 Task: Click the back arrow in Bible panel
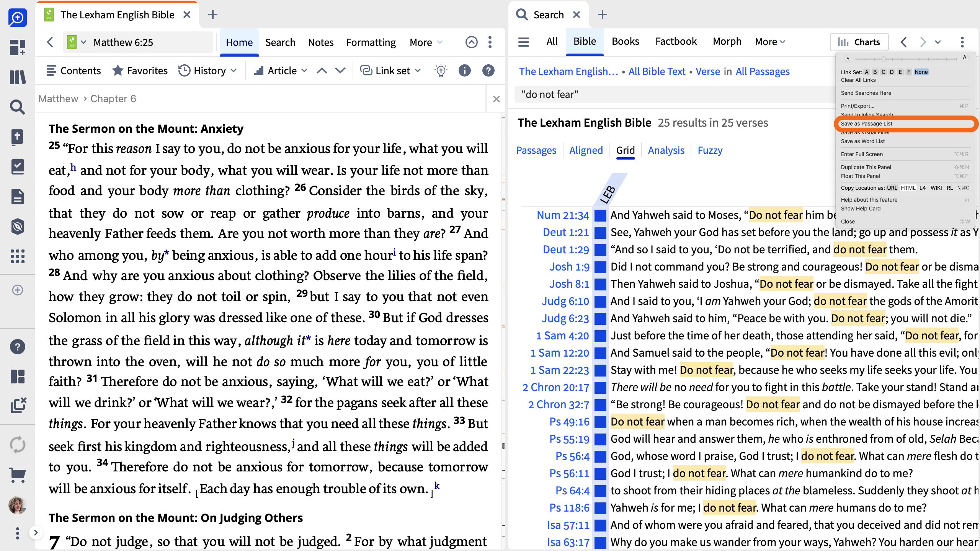point(50,42)
